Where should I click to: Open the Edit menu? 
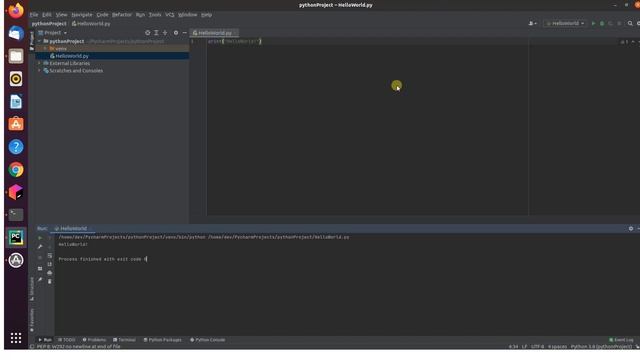(x=47, y=15)
